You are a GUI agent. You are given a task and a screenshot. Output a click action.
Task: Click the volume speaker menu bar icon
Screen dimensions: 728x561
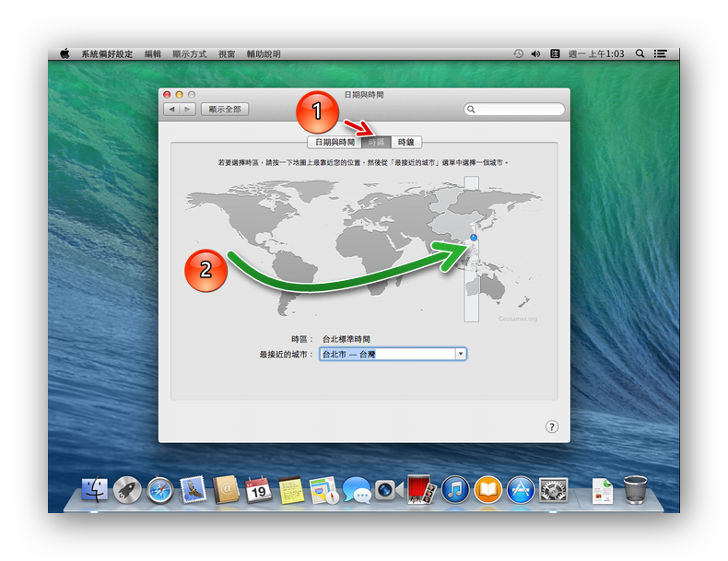(535, 54)
